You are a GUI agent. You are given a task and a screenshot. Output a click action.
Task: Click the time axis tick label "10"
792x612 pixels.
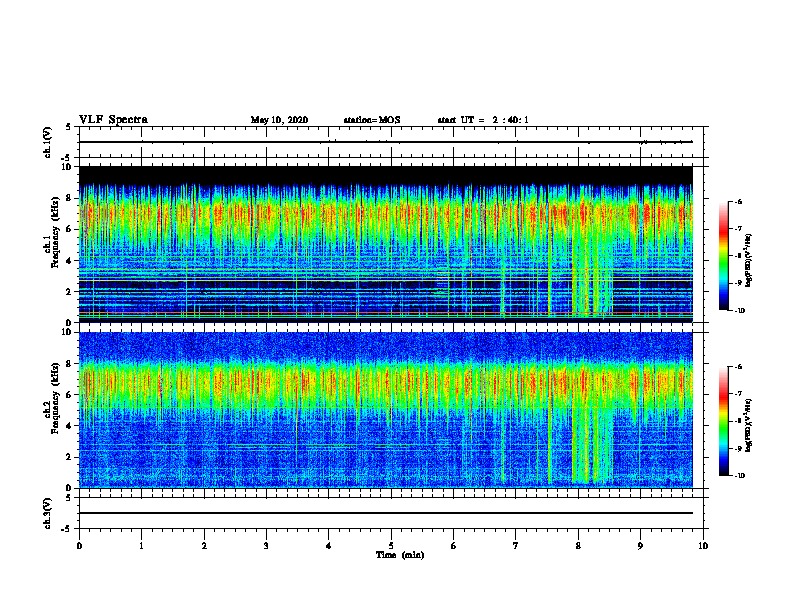pos(703,546)
